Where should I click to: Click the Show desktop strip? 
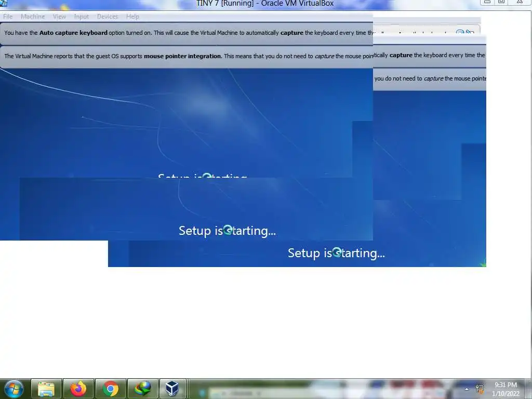click(529, 389)
